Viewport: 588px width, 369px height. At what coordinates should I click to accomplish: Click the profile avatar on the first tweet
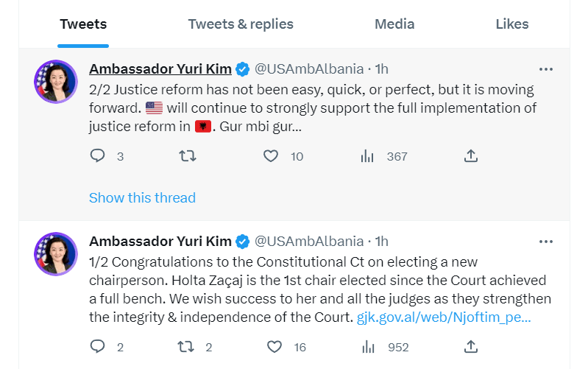(x=56, y=82)
